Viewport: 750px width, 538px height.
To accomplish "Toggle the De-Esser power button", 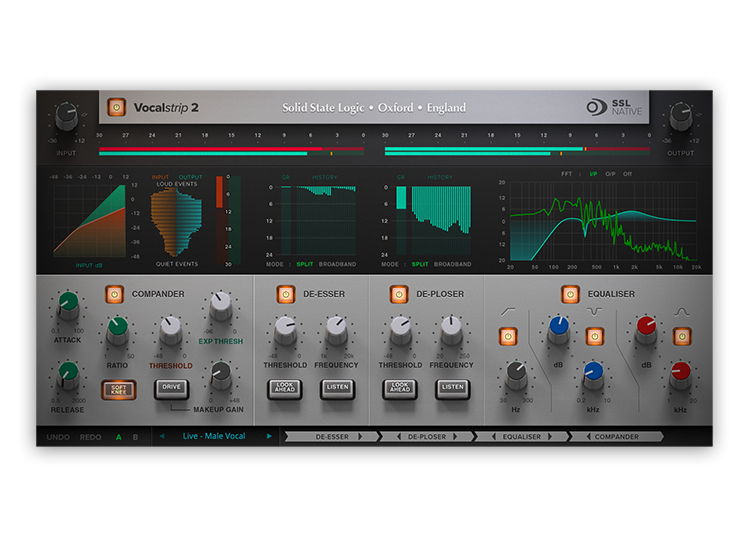I will pyautogui.click(x=286, y=294).
